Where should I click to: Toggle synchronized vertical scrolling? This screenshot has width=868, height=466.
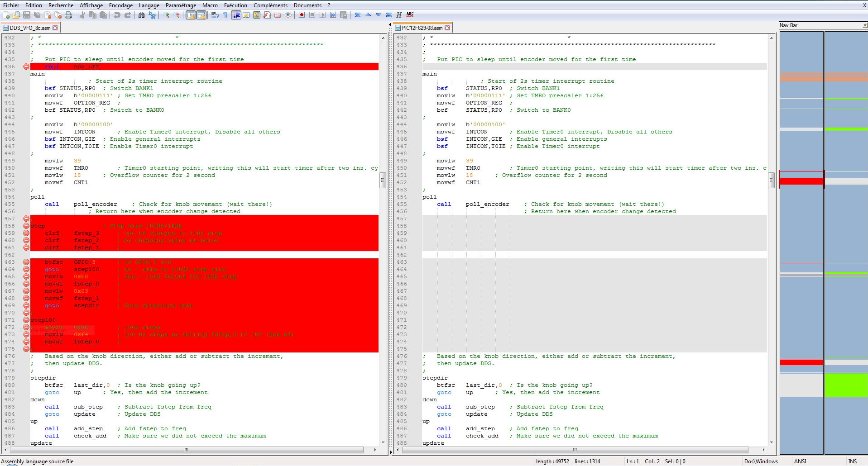190,15
